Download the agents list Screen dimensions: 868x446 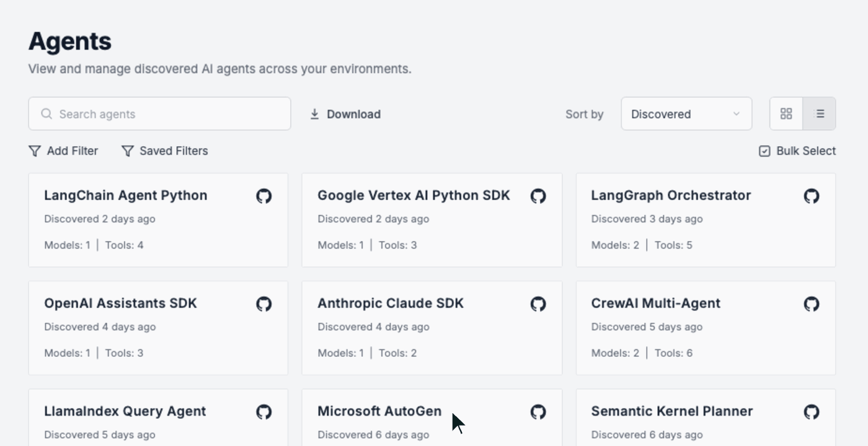tap(345, 114)
